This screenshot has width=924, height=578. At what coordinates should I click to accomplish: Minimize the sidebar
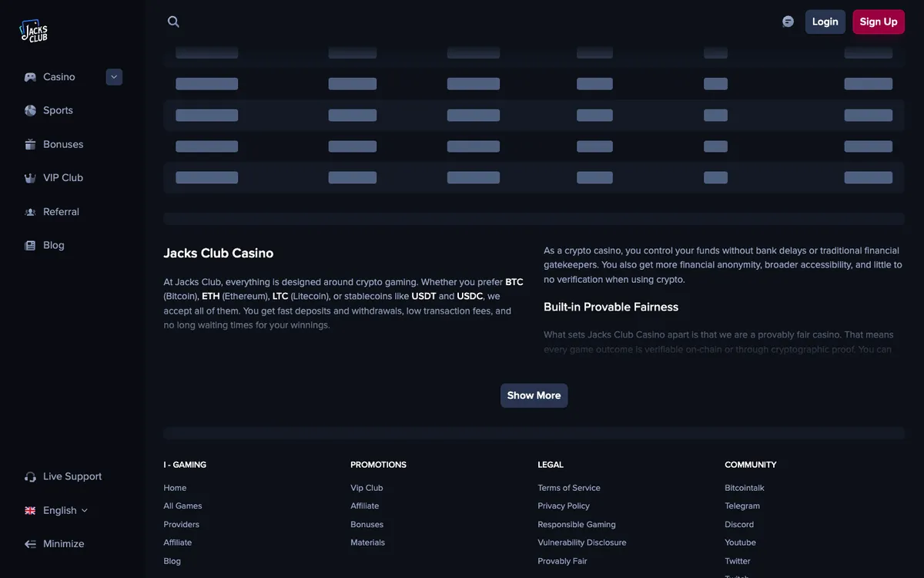pos(64,544)
